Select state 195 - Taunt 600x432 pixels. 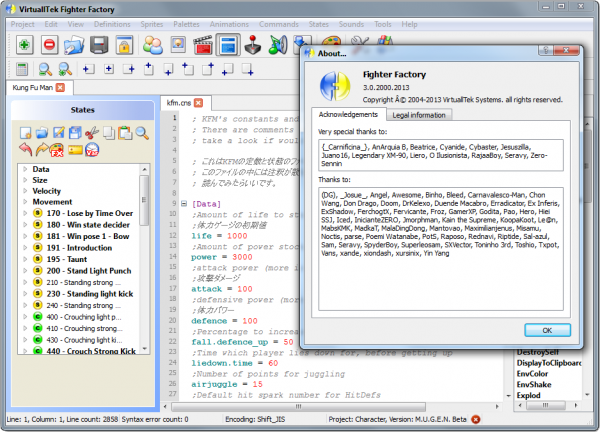click(x=67, y=259)
